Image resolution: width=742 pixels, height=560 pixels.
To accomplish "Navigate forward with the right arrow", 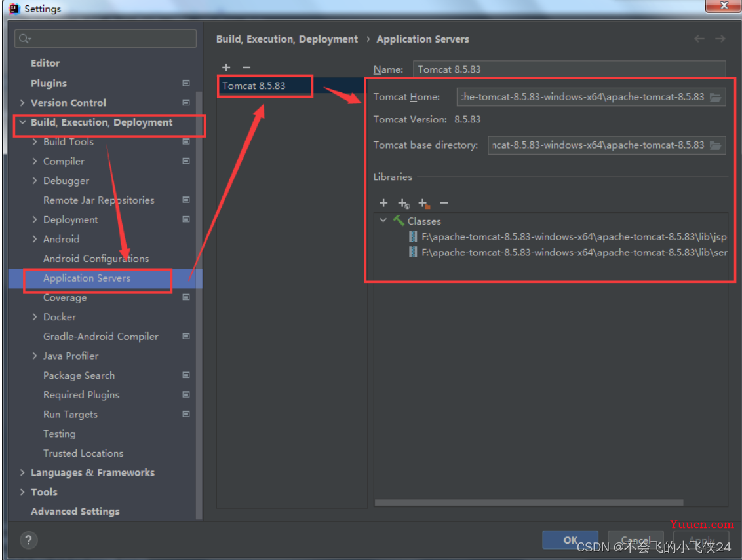I will point(720,39).
